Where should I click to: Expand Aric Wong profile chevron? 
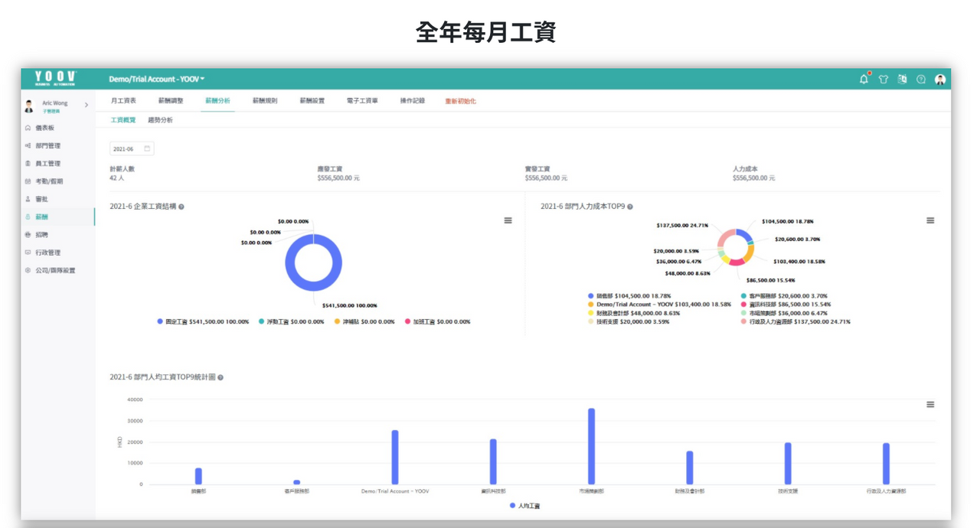87,105
